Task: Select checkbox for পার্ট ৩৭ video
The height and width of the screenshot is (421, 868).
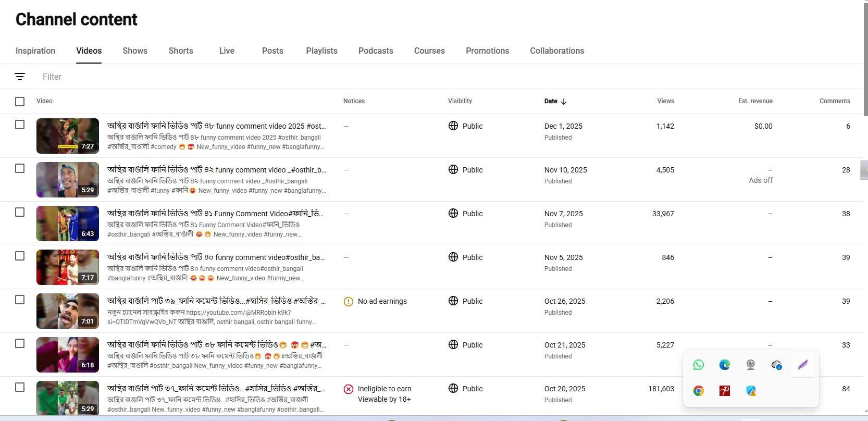Action: tap(20, 387)
